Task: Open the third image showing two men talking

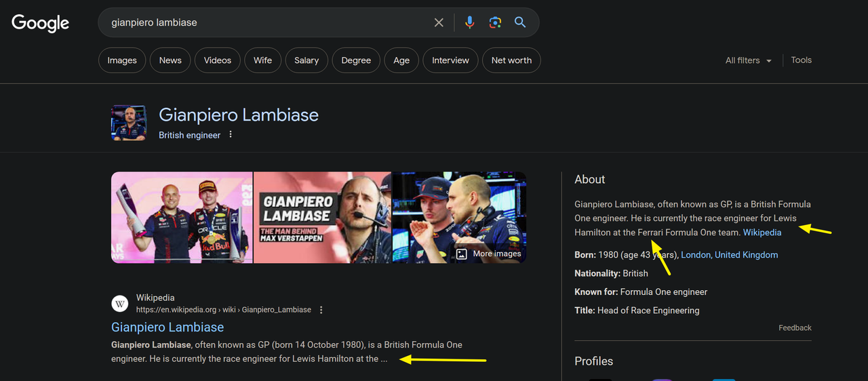Action: point(459,217)
